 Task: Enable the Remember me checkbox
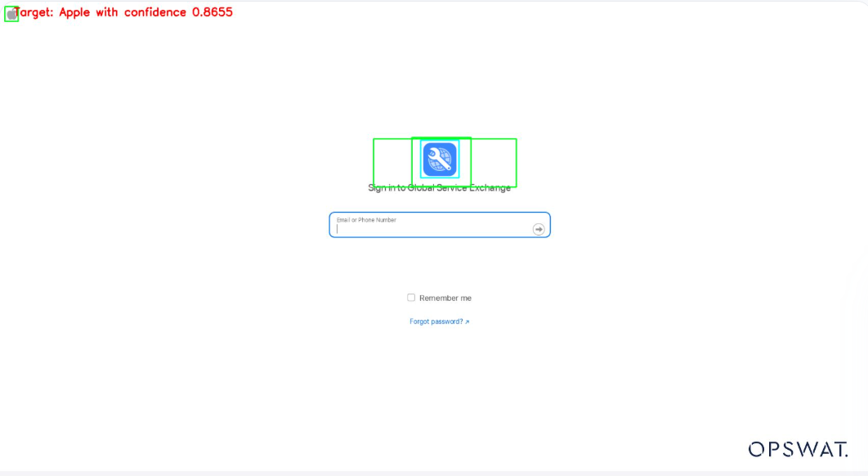click(x=411, y=298)
